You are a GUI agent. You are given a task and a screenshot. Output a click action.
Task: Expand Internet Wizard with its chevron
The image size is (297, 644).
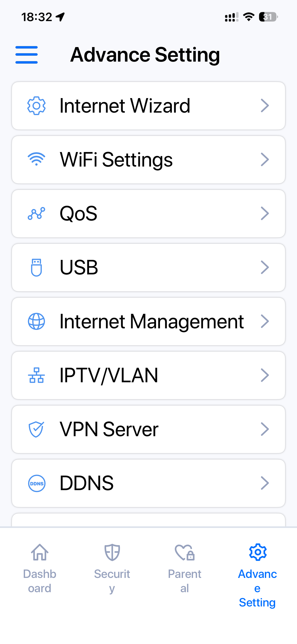point(265,106)
